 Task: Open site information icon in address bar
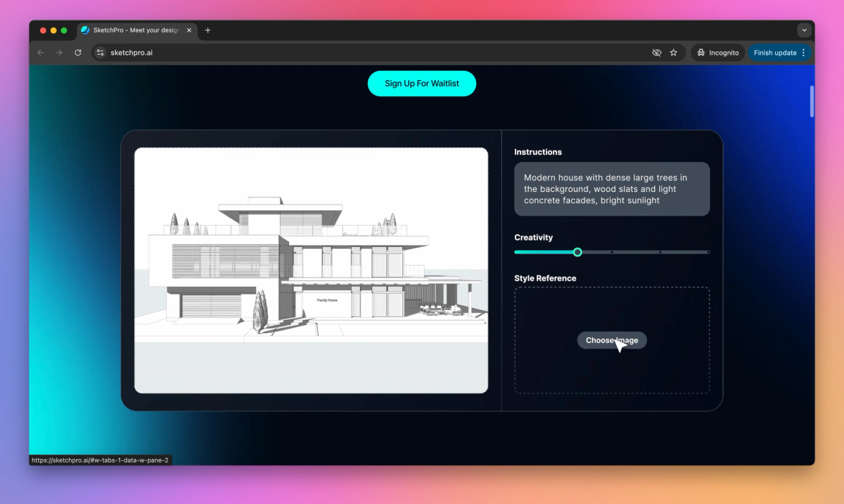point(100,53)
